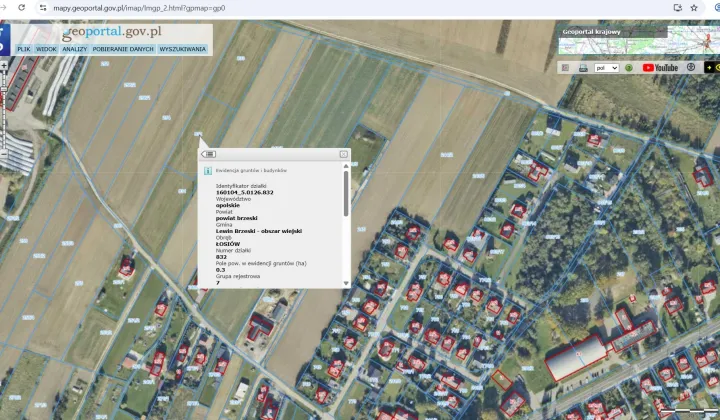Open the ANALIZY menu
The image size is (720, 420).
tap(74, 49)
